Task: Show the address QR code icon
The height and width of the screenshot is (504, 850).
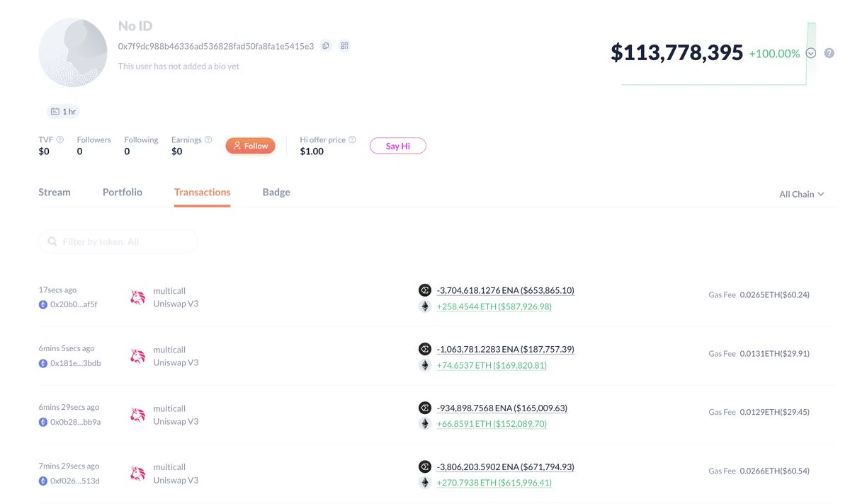Action: click(x=345, y=46)
